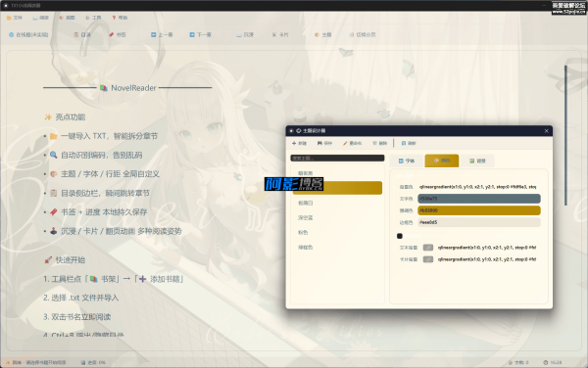Click the NovelReader heading text
This screenshot has width=588, height=368.
133,88
